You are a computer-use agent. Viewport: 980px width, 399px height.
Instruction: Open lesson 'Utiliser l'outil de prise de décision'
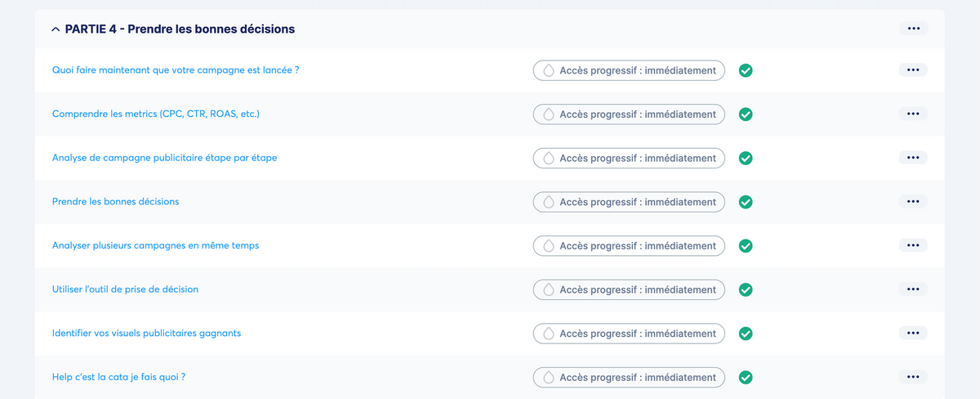[125, 289]
